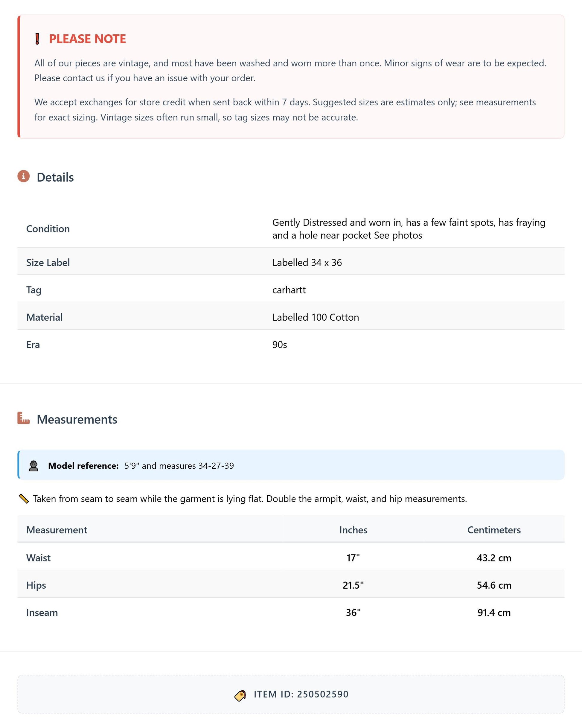
Task: Click the Measurements section heading
Action: pos(77,419)
